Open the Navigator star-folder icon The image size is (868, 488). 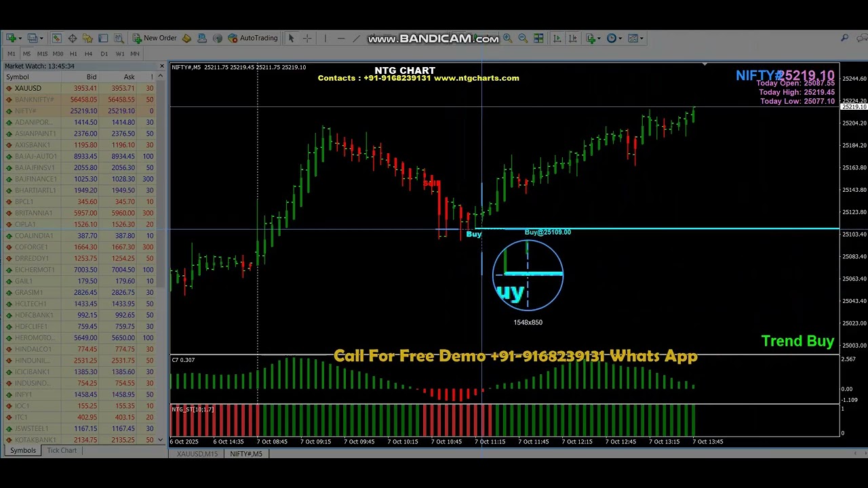pos(87,38)
